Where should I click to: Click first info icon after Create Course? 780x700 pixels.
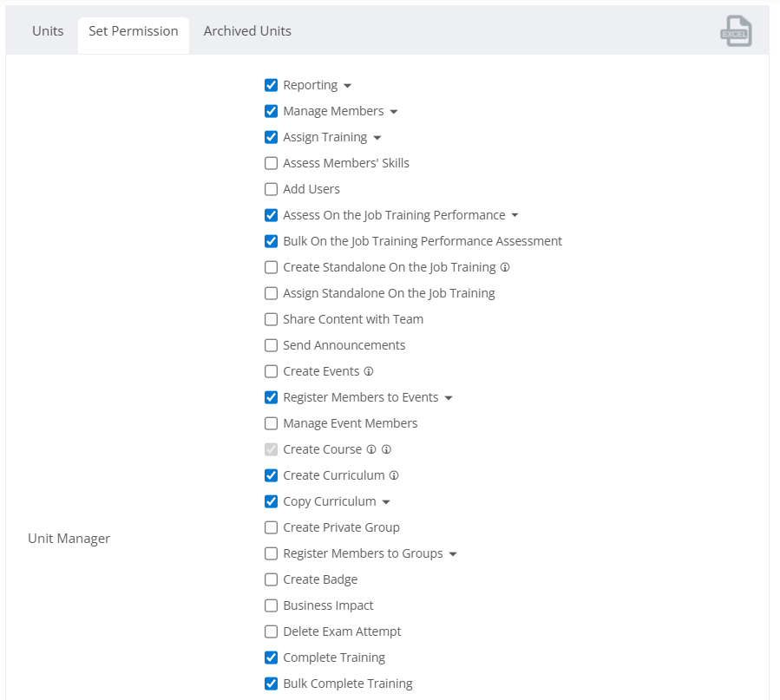click(x=371, y=449)
